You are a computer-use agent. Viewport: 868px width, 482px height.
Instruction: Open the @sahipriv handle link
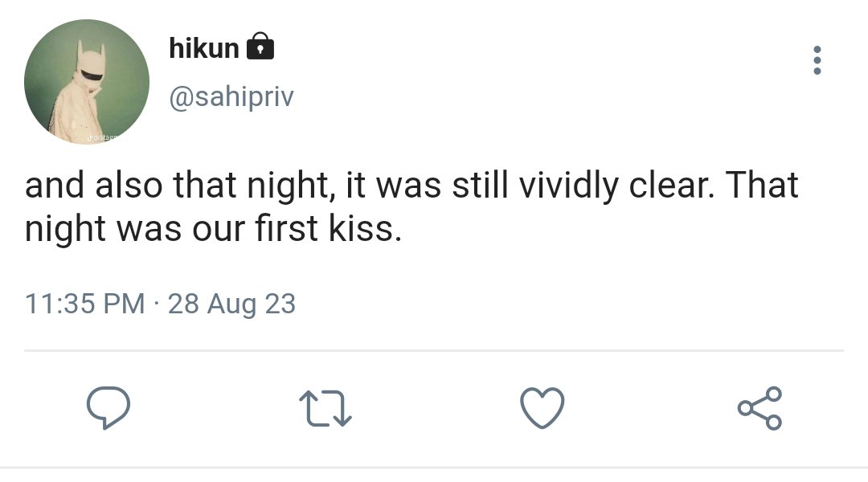(231, 97)
